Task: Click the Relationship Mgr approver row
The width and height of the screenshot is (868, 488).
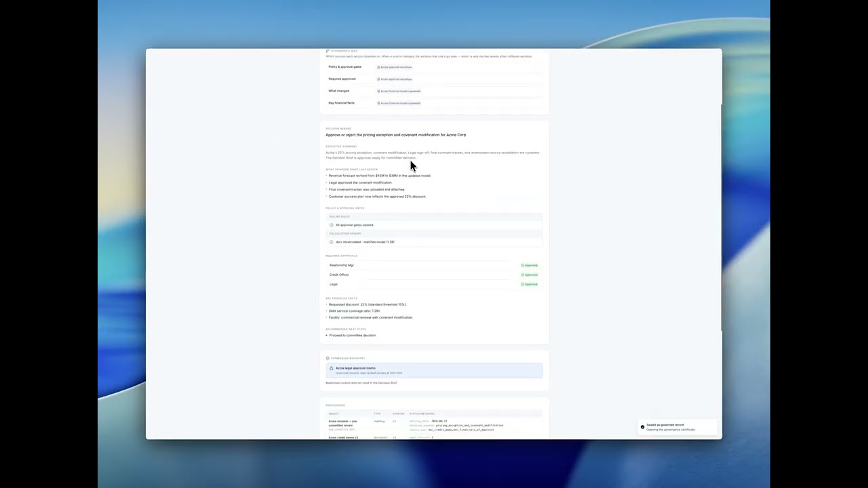Action: point(434,265)
